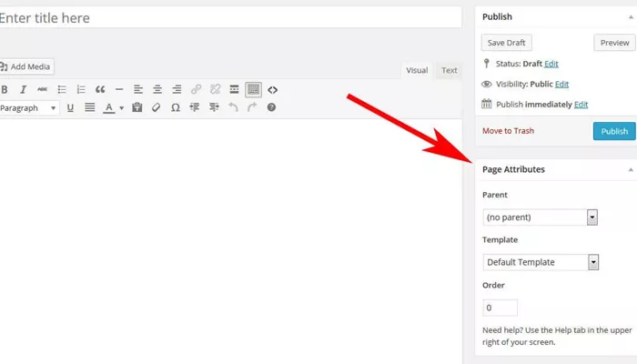The width and height of the screenshot is (637, 364).
Task: Clear formatting with eraser icon
Action: coord(156,107)
